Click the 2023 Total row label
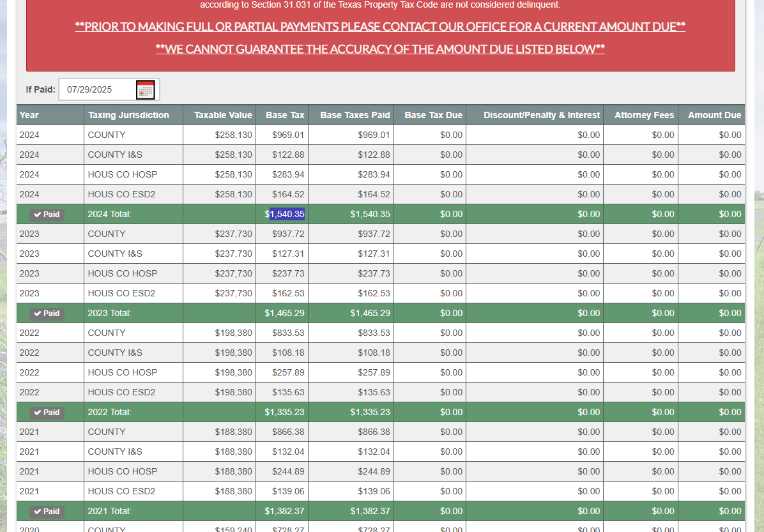The image size is (764, 532). pyautogui.click(x=109, y=314)
